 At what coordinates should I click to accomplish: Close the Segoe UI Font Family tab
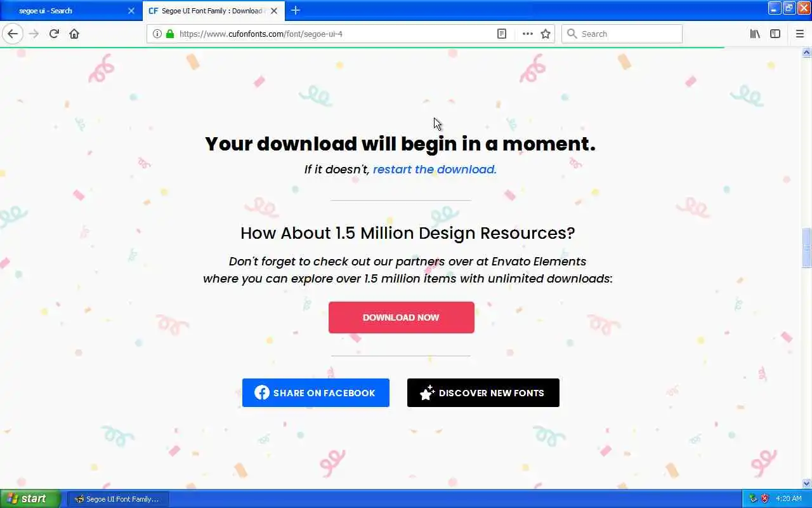pos(274,11)
